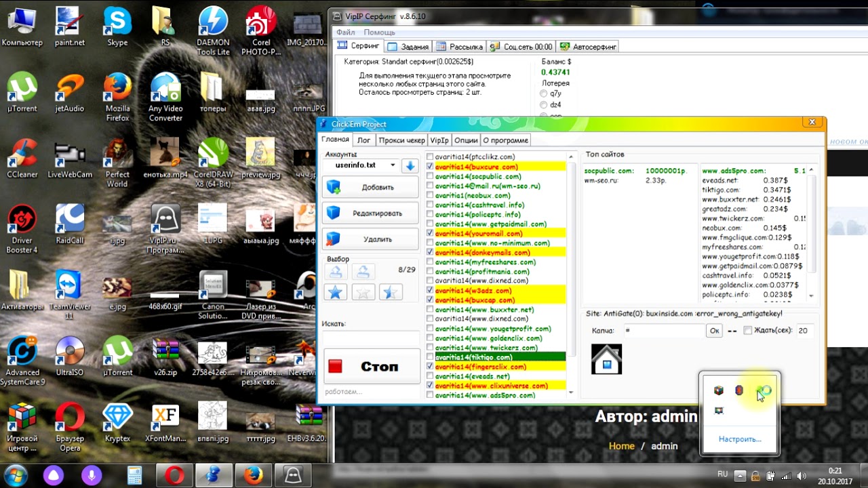Screen dimensions: 868x488
Task: Click the Ок button next to captcha
Action: tap(713, 331)
